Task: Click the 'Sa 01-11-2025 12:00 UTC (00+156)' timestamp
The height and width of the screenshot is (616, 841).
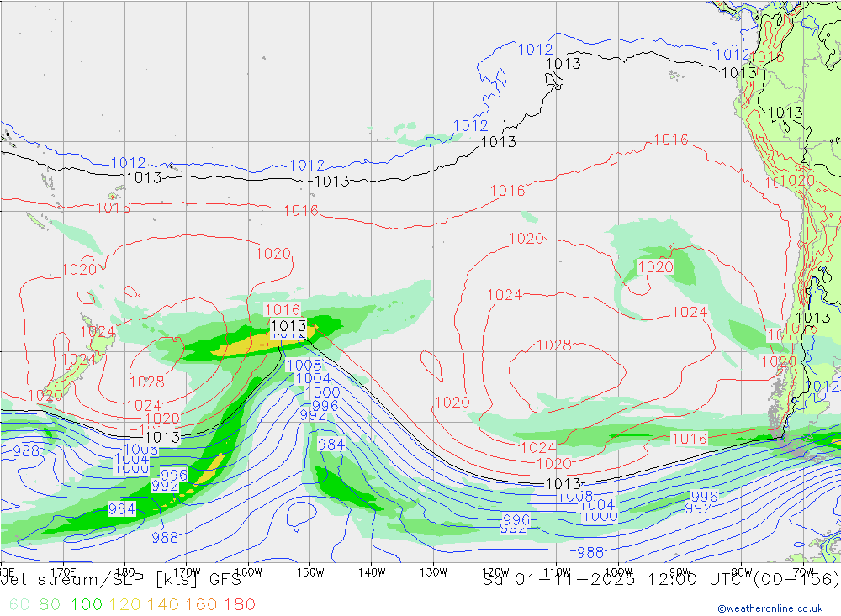Action: (661, 580)
